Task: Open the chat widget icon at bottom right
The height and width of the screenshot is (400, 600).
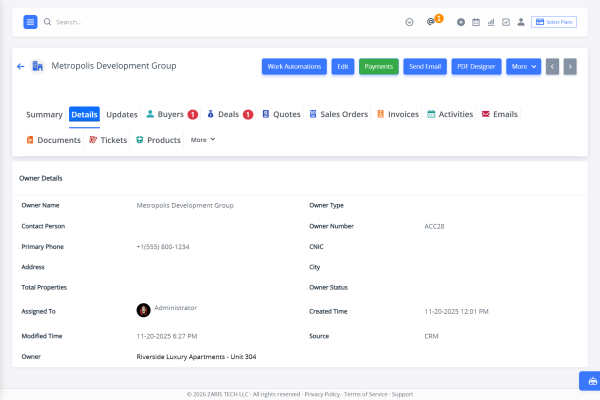Action: click(592, 381)
